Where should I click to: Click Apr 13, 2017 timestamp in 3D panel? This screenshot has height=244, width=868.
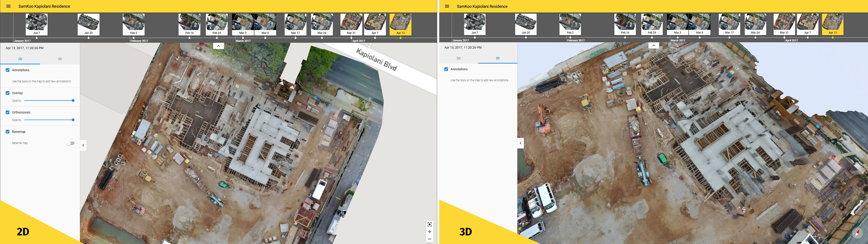pyautogui.click(x=463, y=47)
